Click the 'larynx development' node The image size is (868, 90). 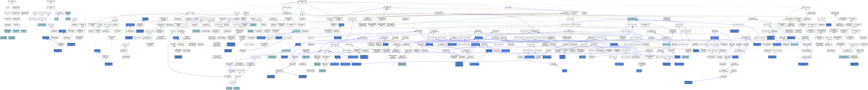(433, 38)
